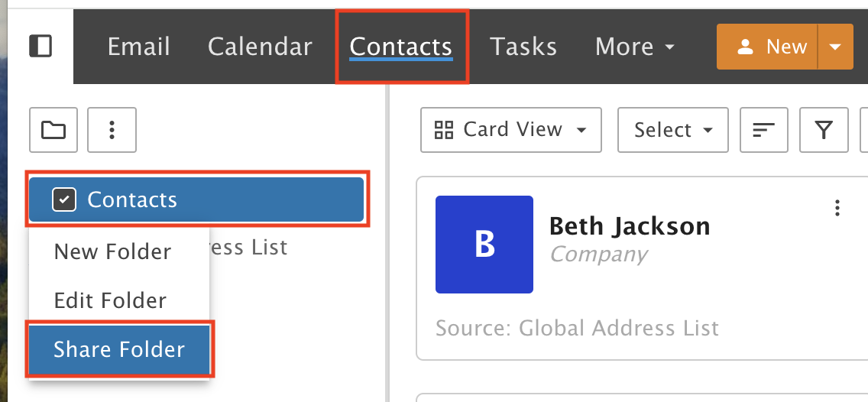Click Beth Jackson's blue avatar tile
Viewport: 868px width, 402px height.
[484, 245]
